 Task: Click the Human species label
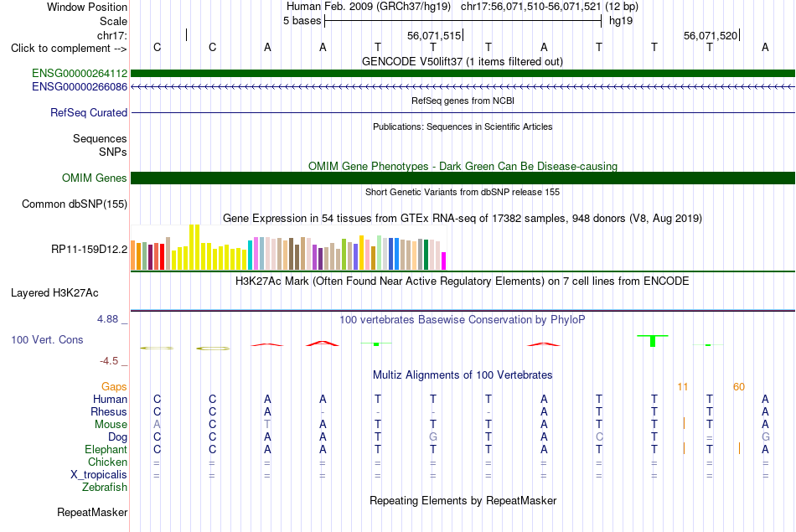[110, 400]
